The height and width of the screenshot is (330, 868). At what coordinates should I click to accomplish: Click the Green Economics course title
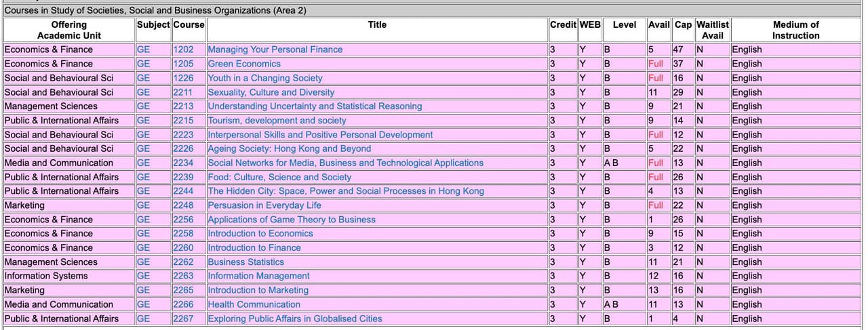243,64
